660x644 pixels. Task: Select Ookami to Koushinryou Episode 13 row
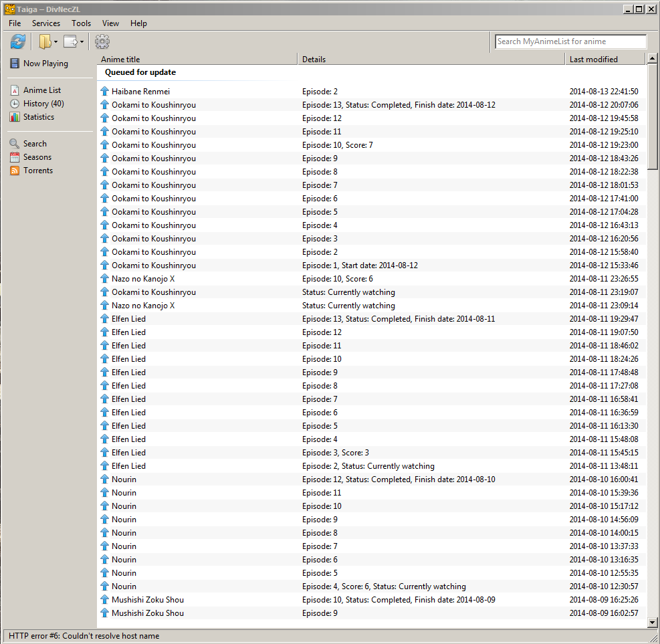click(x=372, y=105)
